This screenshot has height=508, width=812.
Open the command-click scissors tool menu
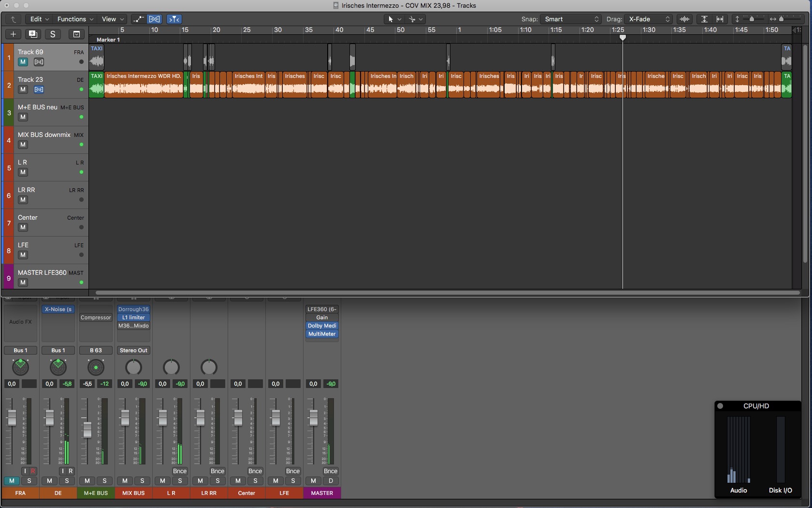click(x=415, y=19)
